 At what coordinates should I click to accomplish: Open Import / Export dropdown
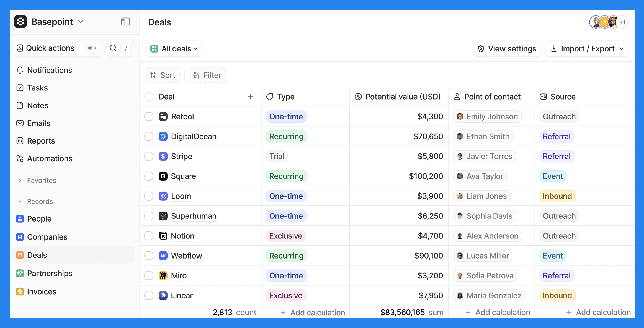pos(587,49)
